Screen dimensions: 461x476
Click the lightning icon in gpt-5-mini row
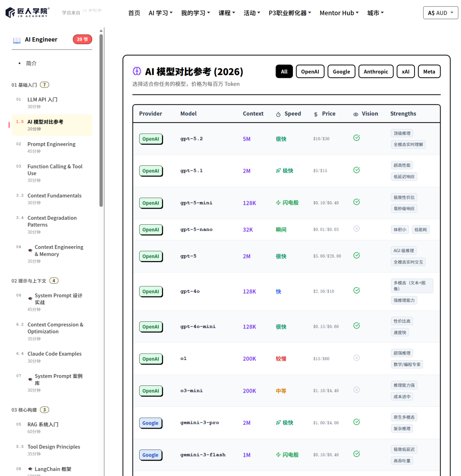point(278,203)
